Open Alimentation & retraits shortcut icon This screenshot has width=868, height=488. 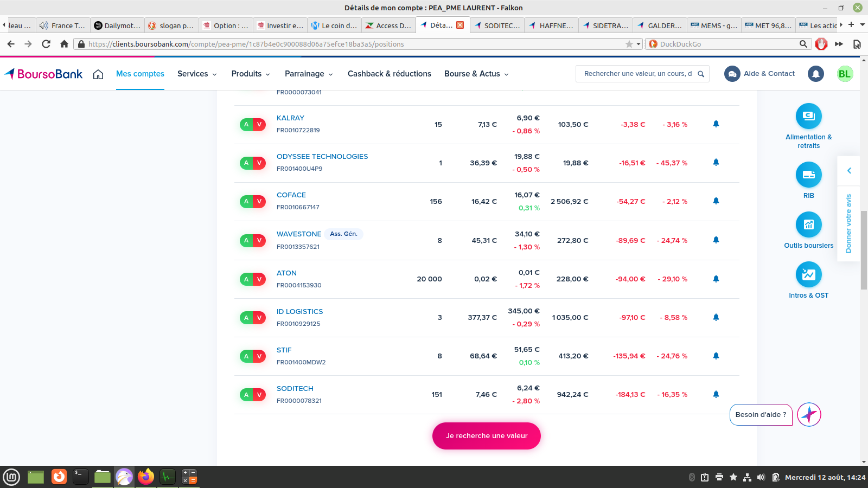[x=808, y=116]
